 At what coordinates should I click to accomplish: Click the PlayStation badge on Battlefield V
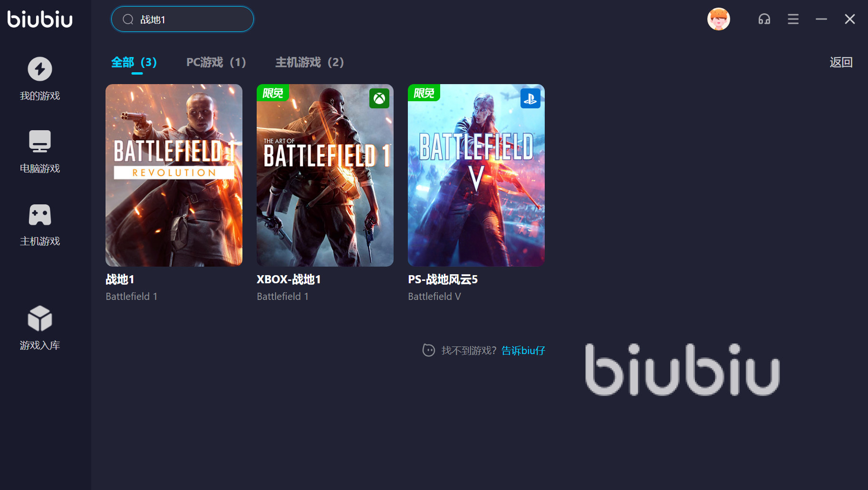[530, 98]
